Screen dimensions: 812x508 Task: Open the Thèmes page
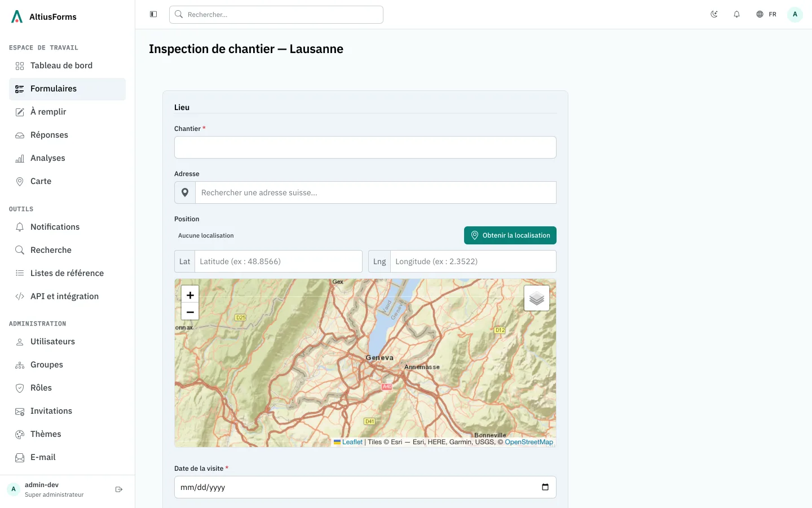point(67,434)
